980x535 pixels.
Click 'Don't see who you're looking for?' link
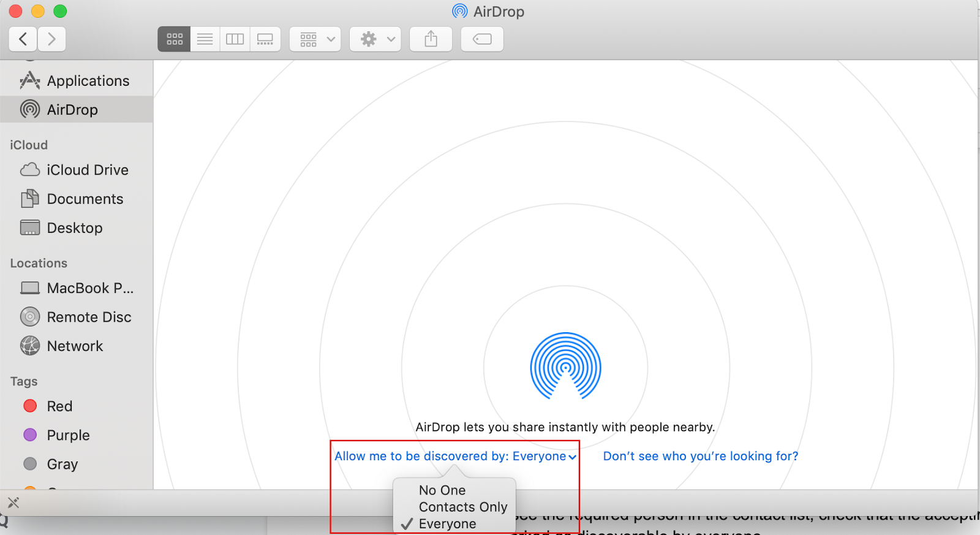701,456
